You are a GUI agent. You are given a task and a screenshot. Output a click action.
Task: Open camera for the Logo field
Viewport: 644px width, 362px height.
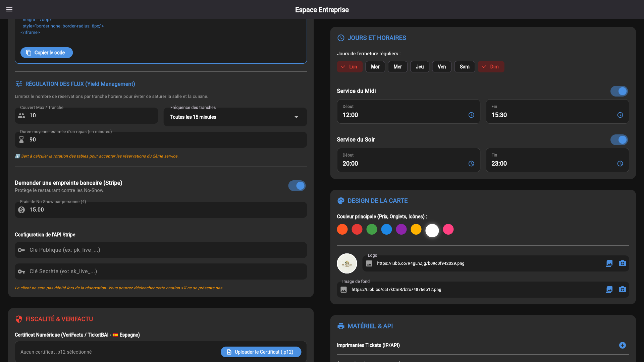coord(623,263)
